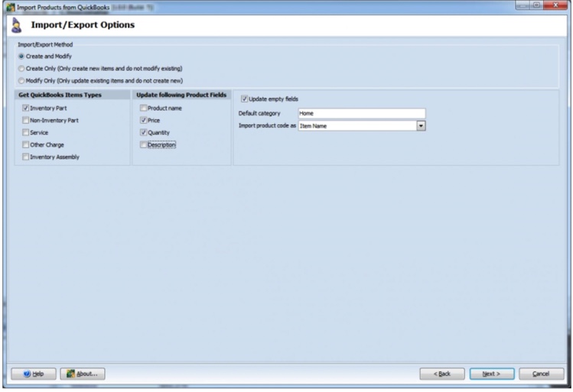Cancel the import wizard
The image size is (573, 392).
[x=541, y=374]
